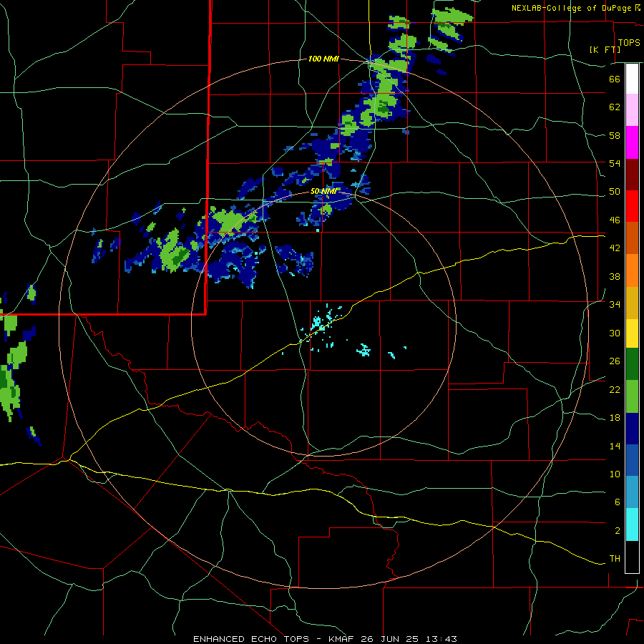This screenshot has width=644, height=644.
Task: Click the medium blue legend swatch
Action: coord(632,460)
